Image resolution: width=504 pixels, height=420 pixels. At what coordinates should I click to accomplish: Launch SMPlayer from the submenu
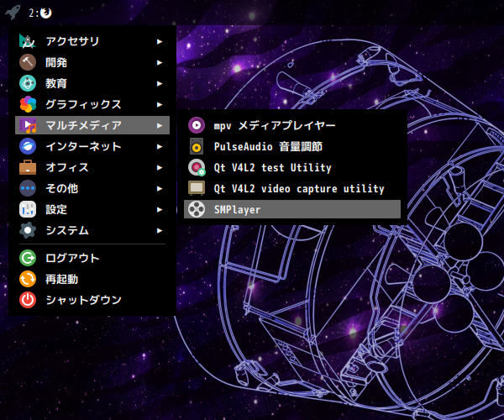click(x=292, y=209)
